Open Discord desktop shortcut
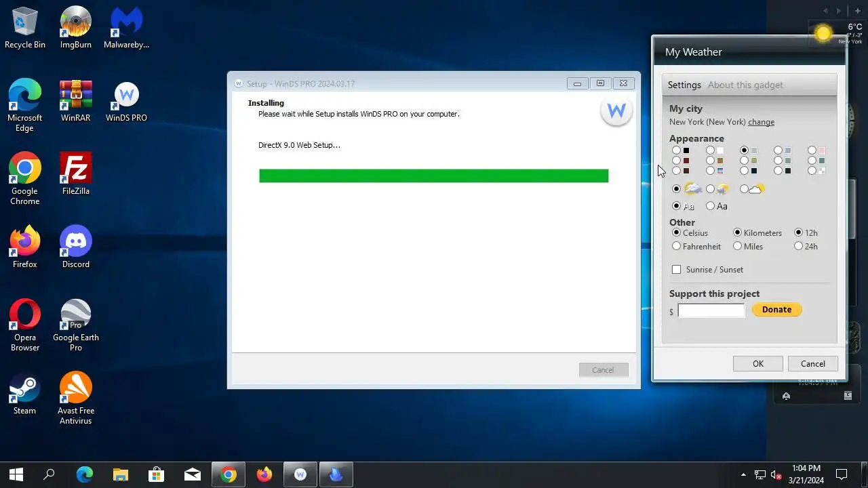Image resolution: width=868 pixels, height=488 pixels. point(76,247)
